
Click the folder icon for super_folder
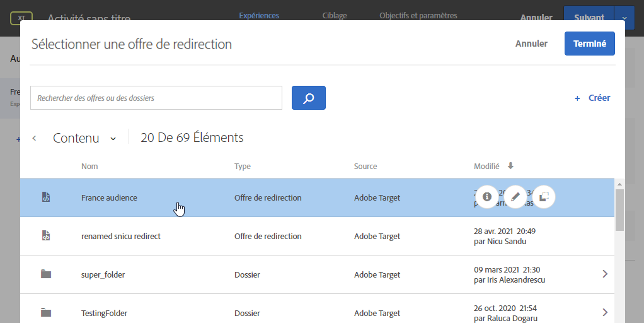pos(45,274)
